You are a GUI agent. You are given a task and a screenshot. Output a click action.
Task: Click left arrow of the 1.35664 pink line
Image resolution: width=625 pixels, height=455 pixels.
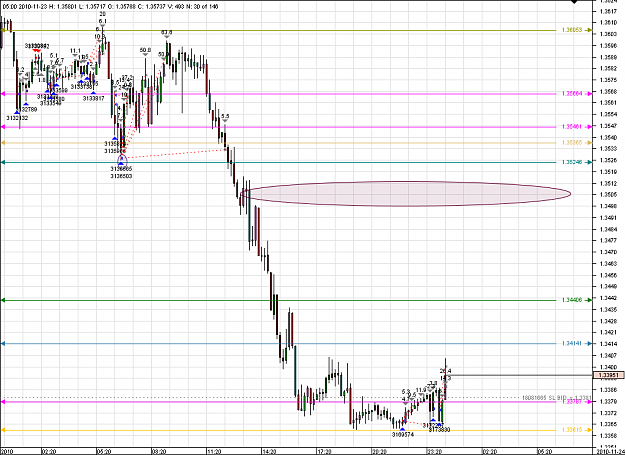3,94
